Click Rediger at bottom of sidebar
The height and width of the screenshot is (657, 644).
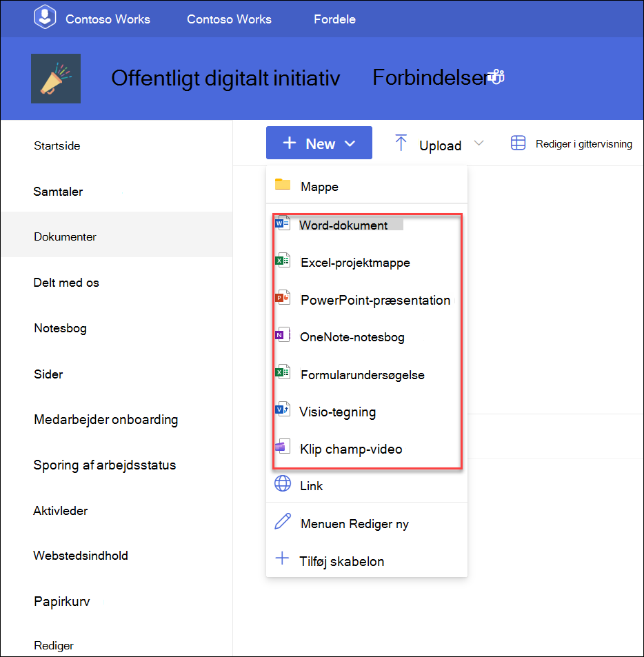click(x=54, y=646)
